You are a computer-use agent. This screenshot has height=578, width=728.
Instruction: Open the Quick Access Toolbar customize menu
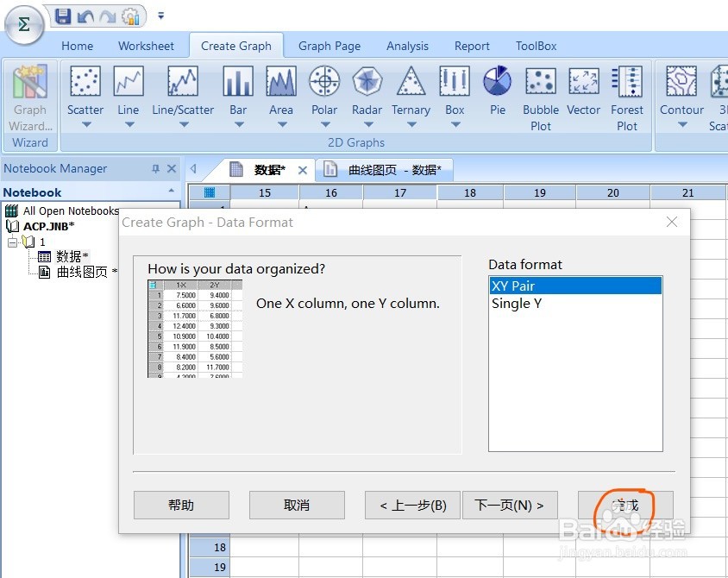click(x=160, y=16)
